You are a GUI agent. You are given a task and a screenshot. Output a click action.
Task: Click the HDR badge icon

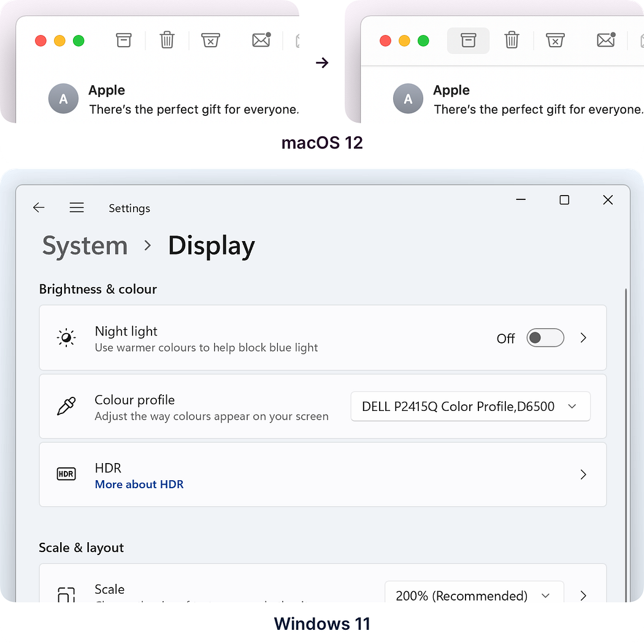coord(66,474)
